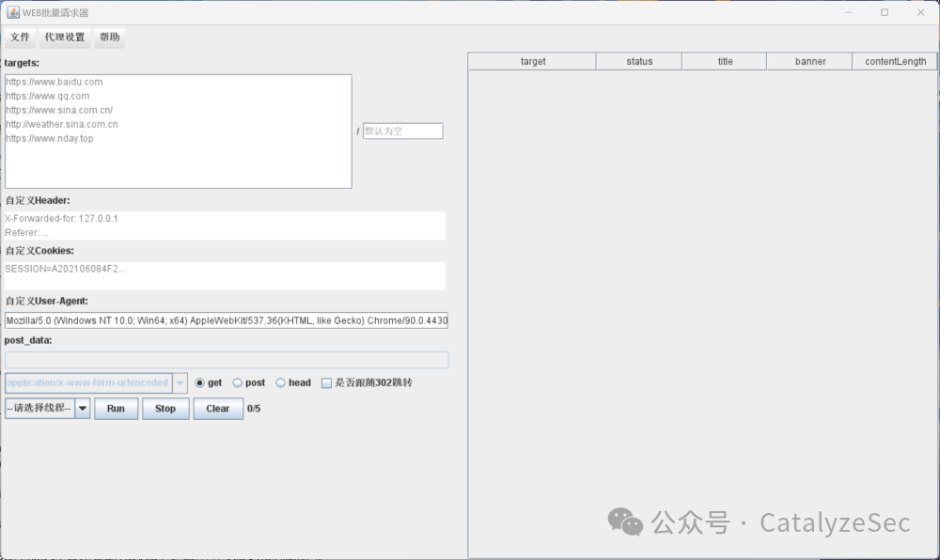Viewport: 940px width, 560px height.
Task: Click the Clear button
Action: [x=218, y=409]
